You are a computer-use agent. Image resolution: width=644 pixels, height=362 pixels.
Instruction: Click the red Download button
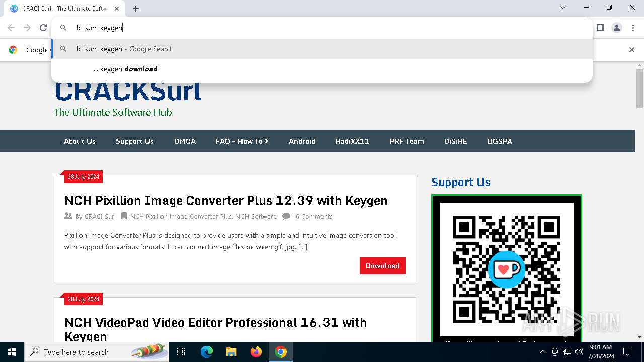coord(382,266)
